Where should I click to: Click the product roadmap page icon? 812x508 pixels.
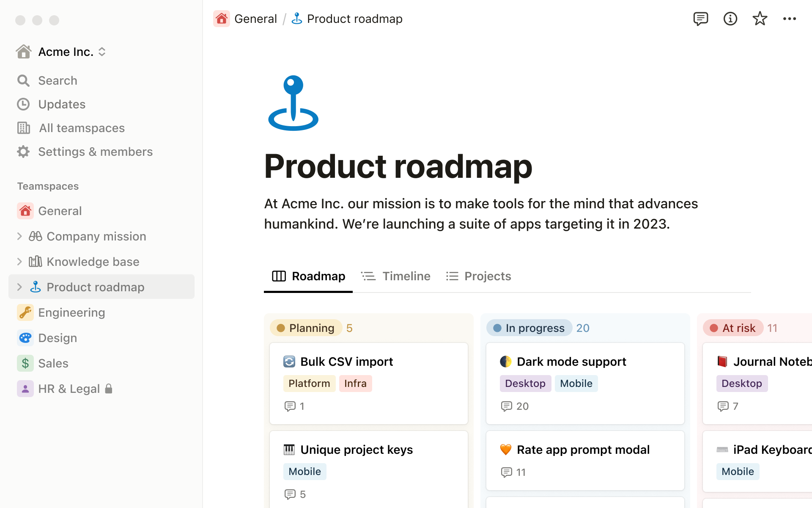292,102
